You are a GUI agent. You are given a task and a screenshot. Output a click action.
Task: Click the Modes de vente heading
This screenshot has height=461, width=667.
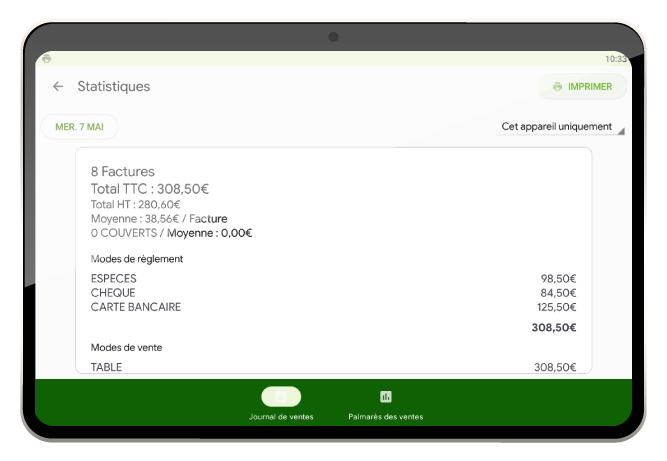126,347
